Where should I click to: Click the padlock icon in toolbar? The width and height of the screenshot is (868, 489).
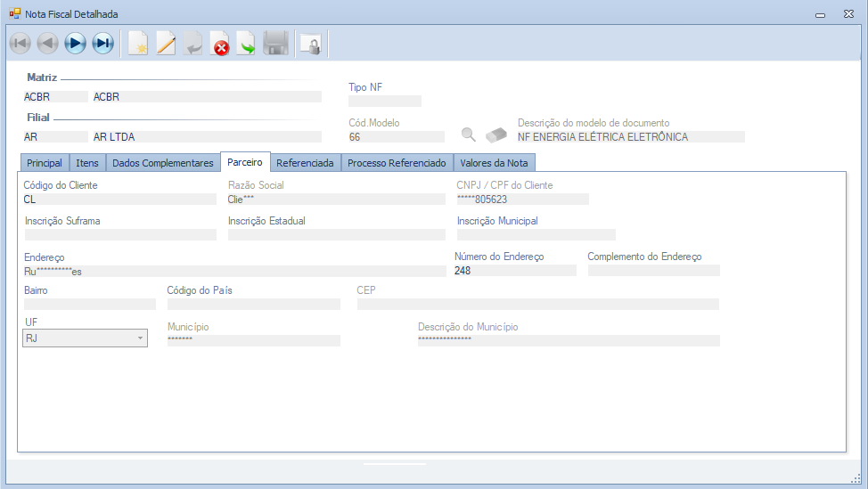pos(310,43)
